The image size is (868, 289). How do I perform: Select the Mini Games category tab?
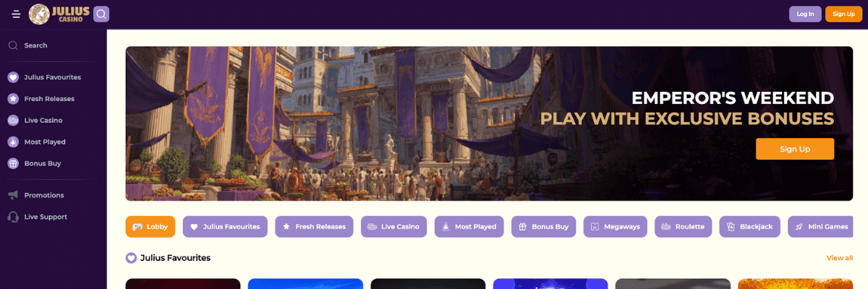[820, 227]
